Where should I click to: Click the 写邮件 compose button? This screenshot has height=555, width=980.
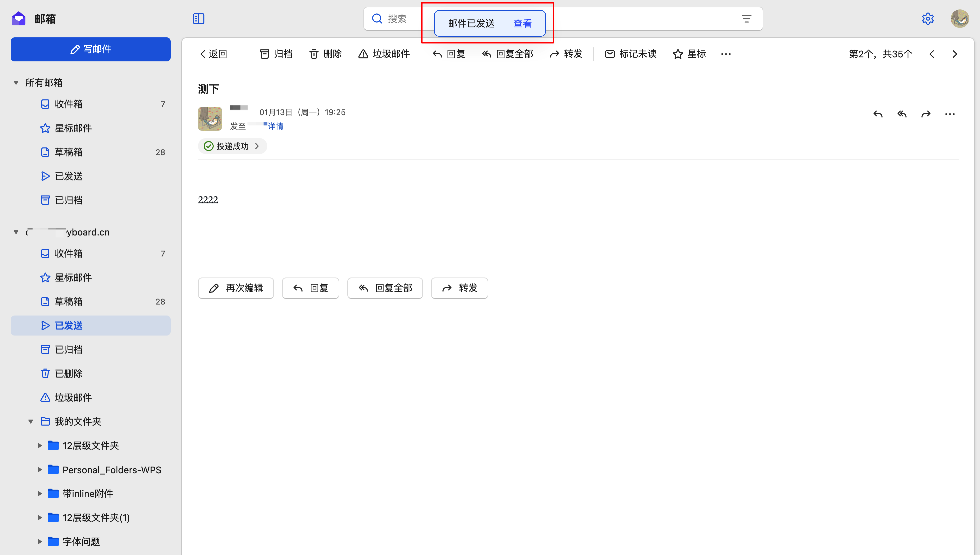[91, 49]
